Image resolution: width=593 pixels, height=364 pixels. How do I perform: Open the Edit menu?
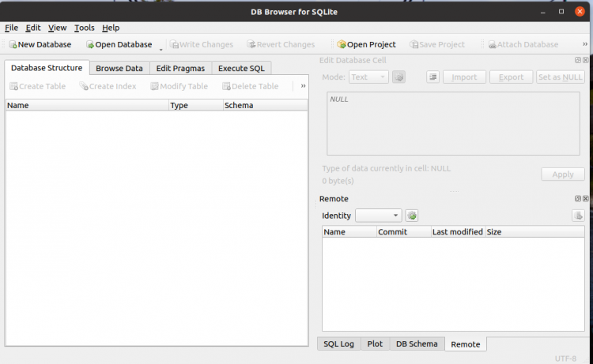[x=33, y=28]
